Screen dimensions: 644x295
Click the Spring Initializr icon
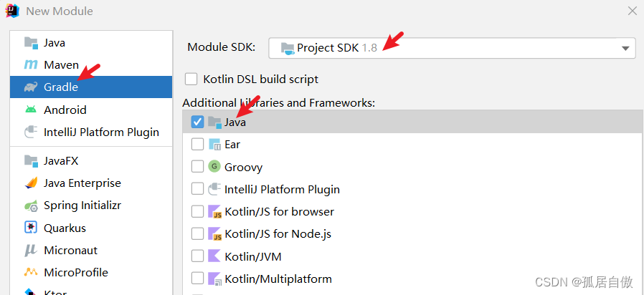pos(31,205)
